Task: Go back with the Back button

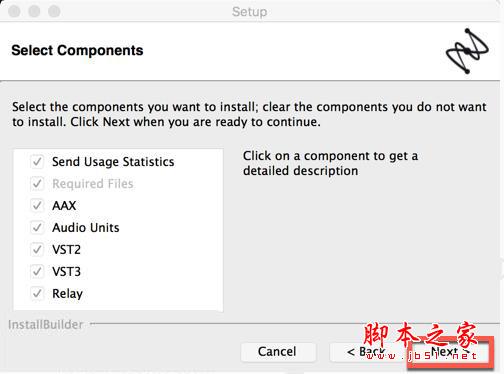Action: 367,352
